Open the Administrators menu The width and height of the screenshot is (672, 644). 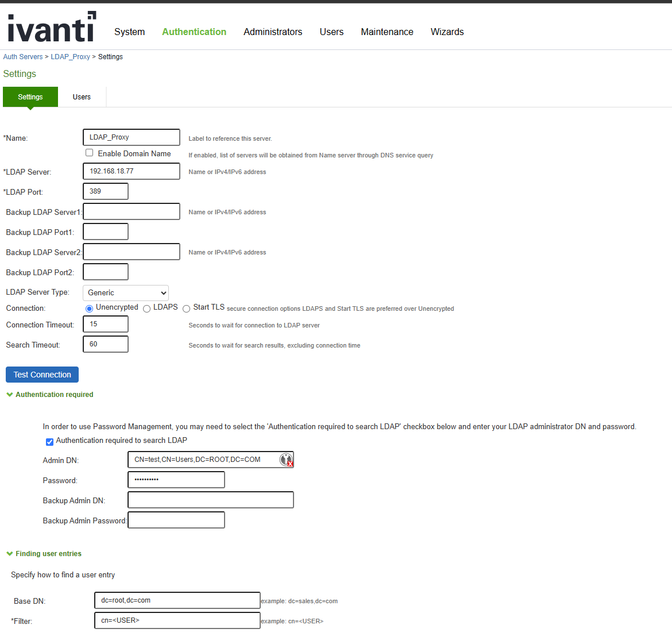click(273, 32)
